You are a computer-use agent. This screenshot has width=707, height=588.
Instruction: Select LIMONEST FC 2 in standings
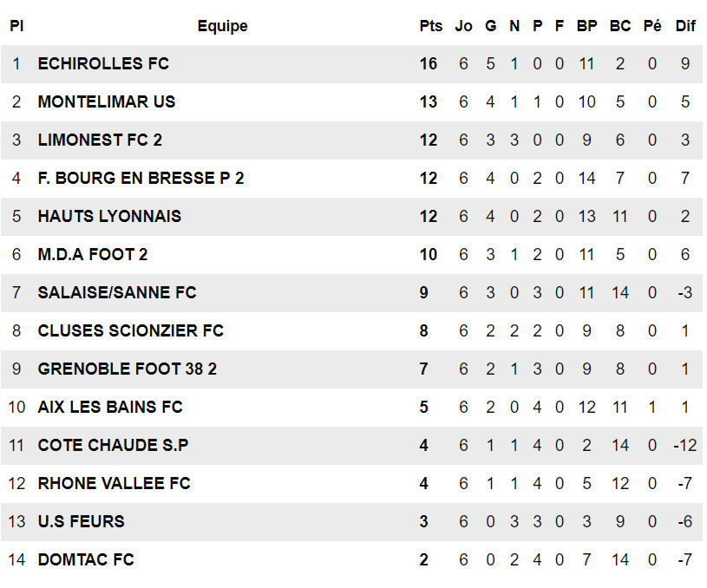[100, 140]
